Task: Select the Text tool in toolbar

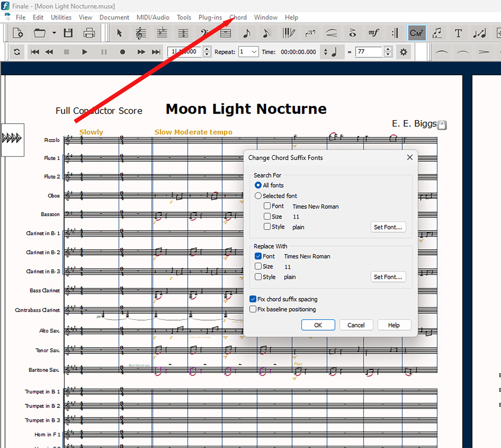Action: (458, 33)
